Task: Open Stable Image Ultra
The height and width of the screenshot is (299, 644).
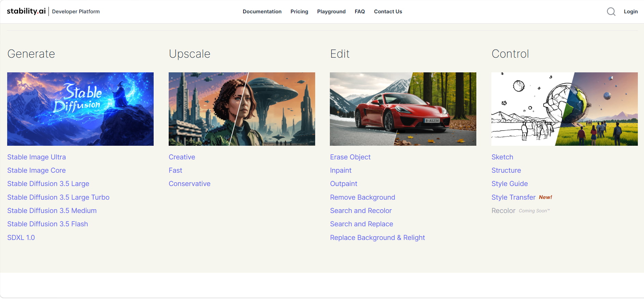Action: tap(37, 157)
